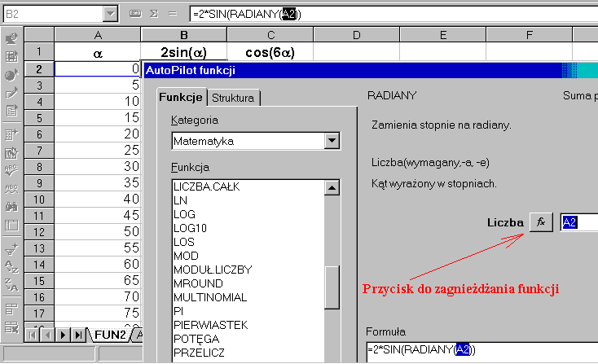Viewport: 598px width, 364px height.
Task: Click the Ungroup icon at the bottom of the toolbar
Action: coord(11,327)
